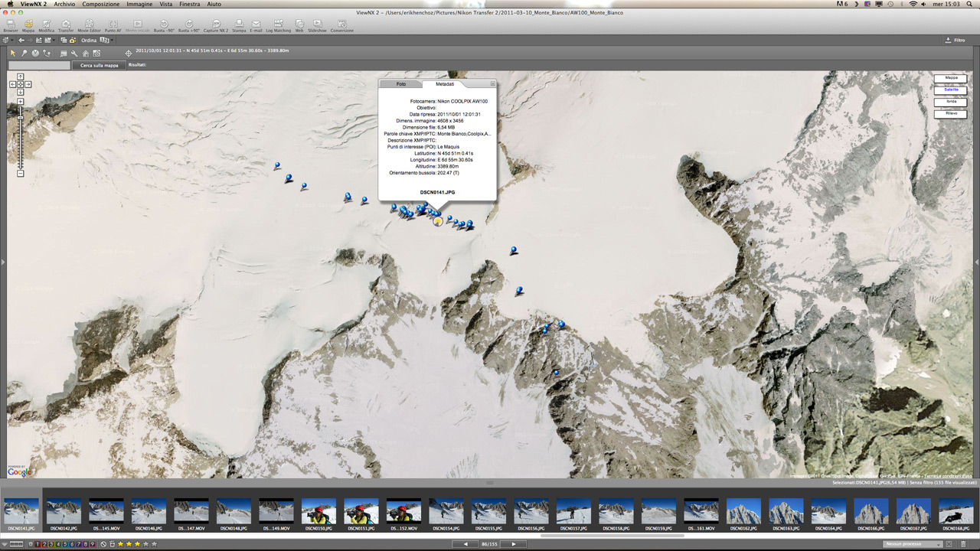Switch to the Foto tab in popup
This screenshot has height=551, width=980.
coord(400,83)
